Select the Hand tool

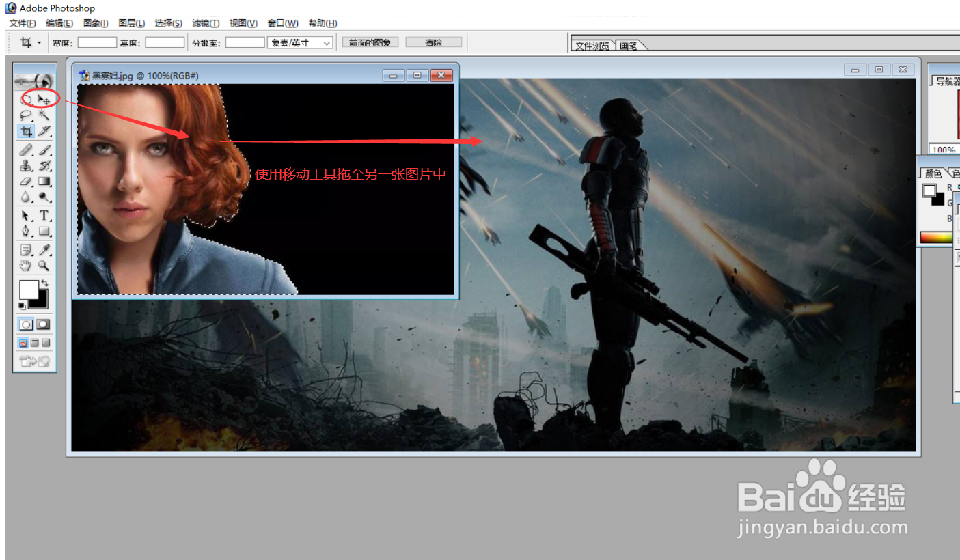[26, 266]
